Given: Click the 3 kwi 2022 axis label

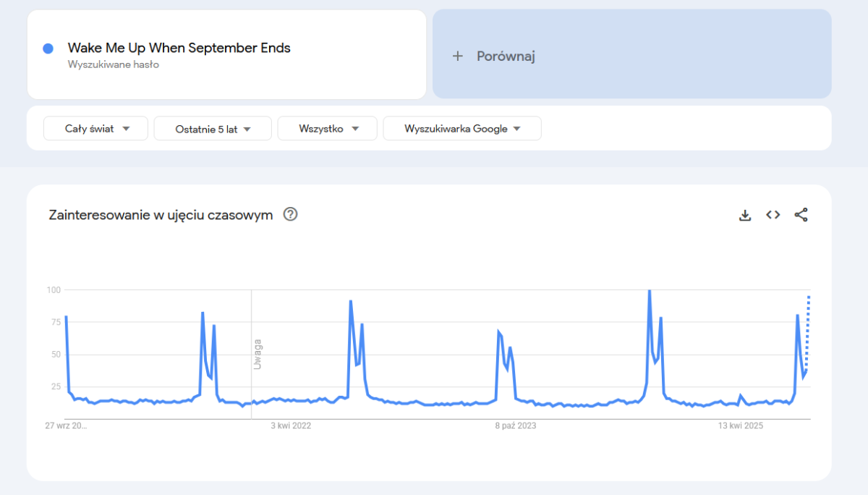Looking at the screenshot, I should click(x=291, y=426).
